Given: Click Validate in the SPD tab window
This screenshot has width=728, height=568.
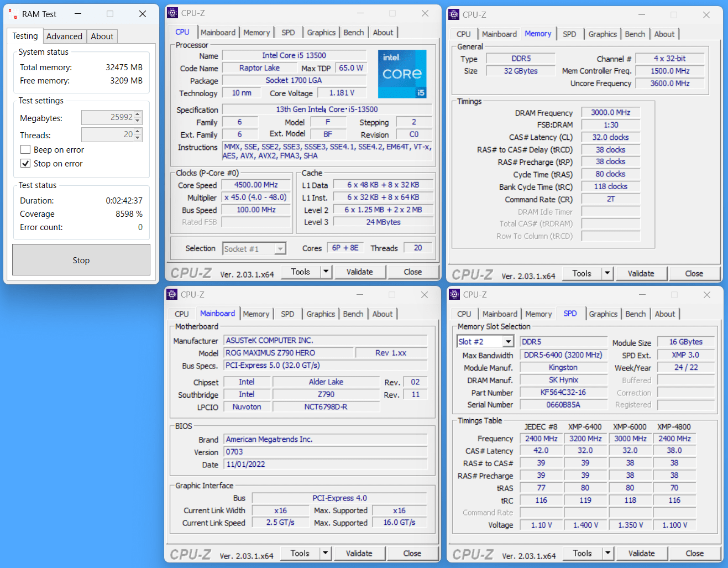Looking at the screenshot, I should point(641,553).
